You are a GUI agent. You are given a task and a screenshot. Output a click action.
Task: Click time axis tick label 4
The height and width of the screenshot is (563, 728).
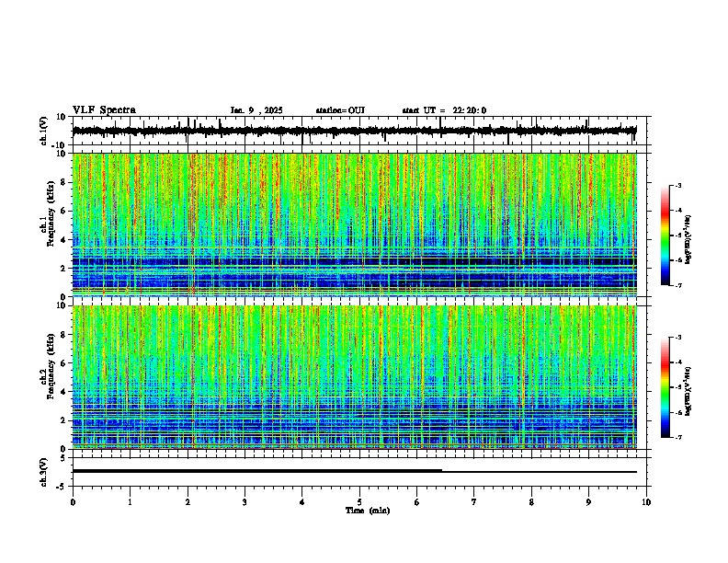click(302, 502)
